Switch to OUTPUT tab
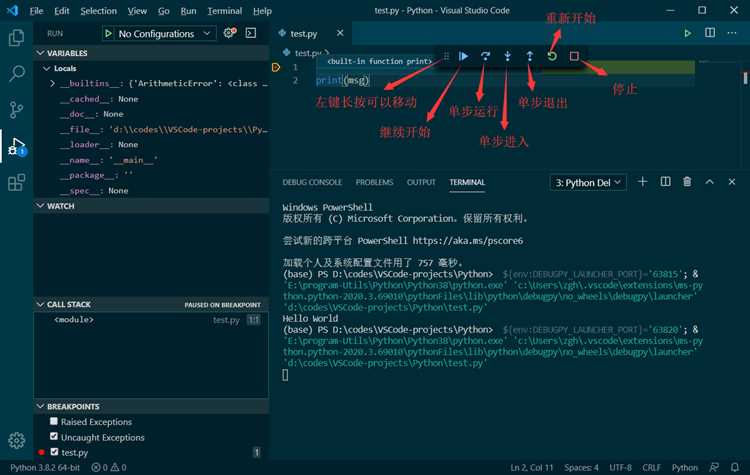This screenshot has width=750, height=475. point(421,182)
